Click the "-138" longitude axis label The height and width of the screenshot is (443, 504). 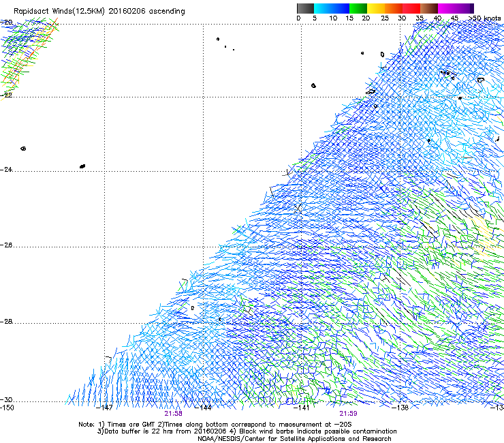tap(400, 408)
